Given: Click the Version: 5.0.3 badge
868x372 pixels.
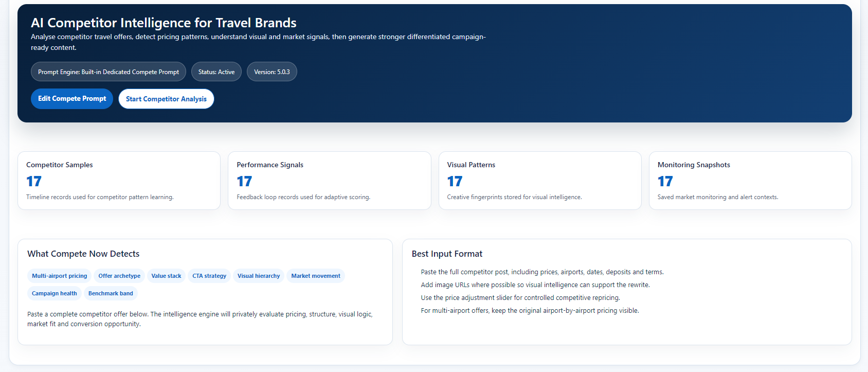Looking at the screenshot, I should pyautogui.click(x=272, y=72).
